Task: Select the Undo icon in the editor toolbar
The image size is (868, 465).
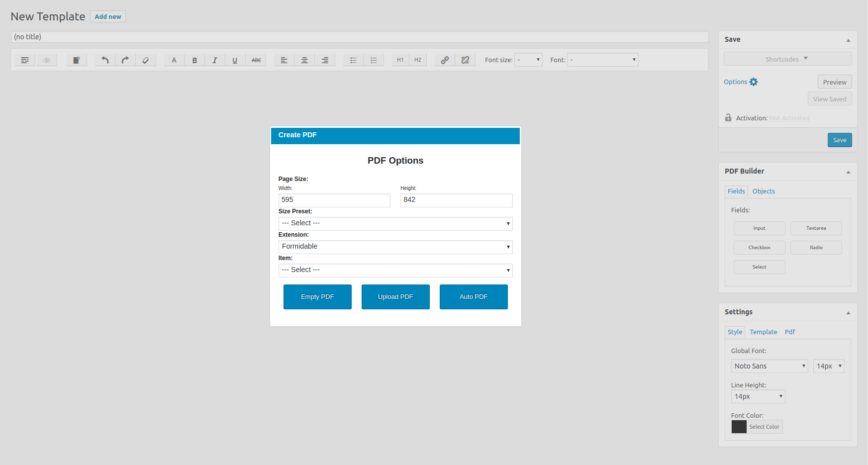Action: point(104,60)
